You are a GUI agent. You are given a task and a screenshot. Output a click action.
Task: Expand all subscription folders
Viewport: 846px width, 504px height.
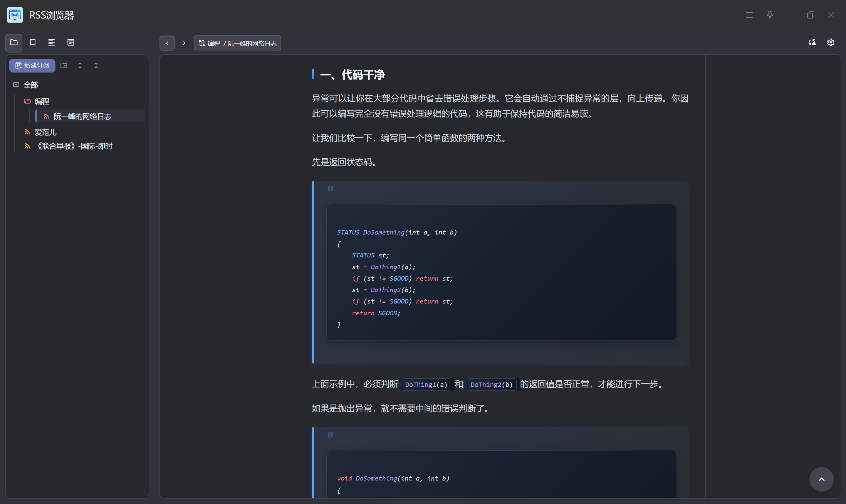click(80, 65)
